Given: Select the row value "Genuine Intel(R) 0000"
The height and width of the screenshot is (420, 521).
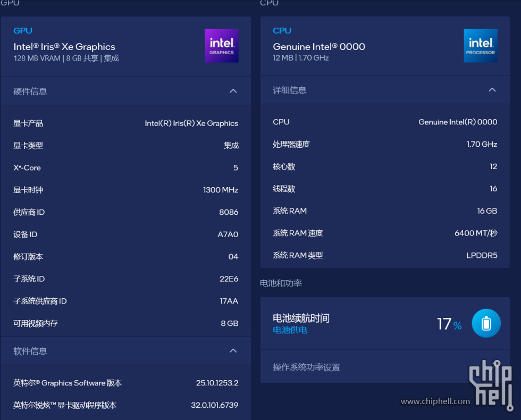Looking at the screenshot, I should pos(458,122).
